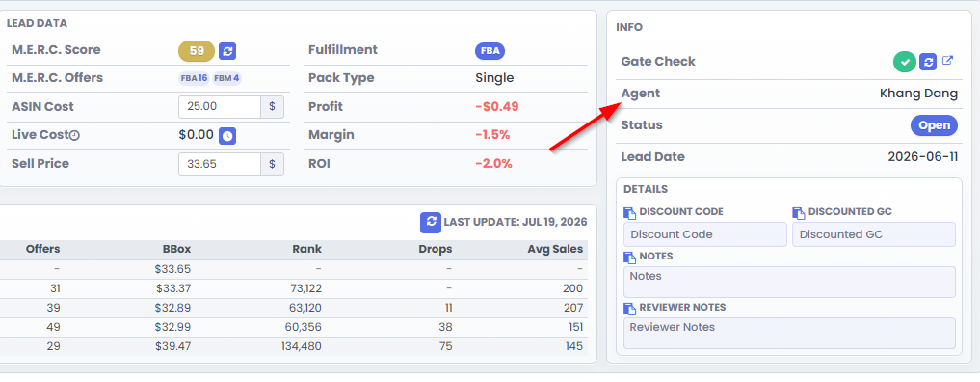Click the M.E.R.C. score 59 badge

[x=197, y=51]
